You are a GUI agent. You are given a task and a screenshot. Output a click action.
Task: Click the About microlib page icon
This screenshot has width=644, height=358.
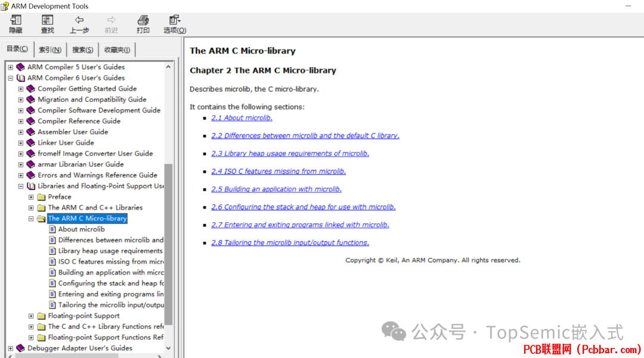tap(52, 229)
